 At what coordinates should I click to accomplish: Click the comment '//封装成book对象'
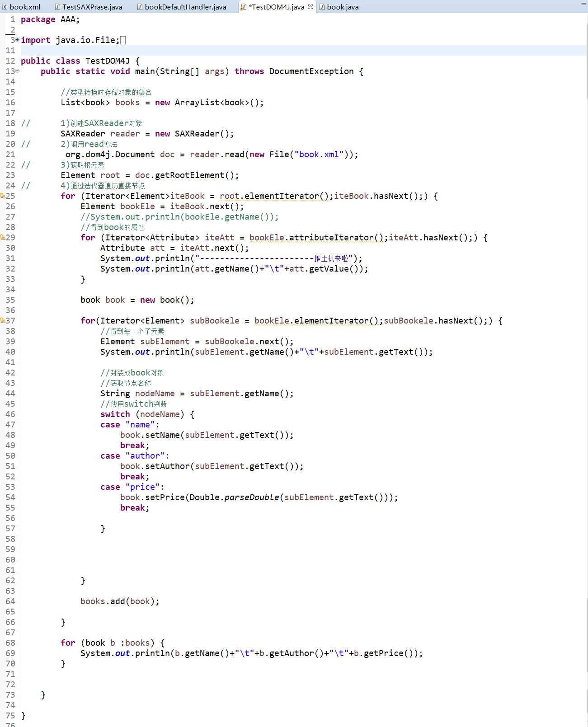point(132,373)
